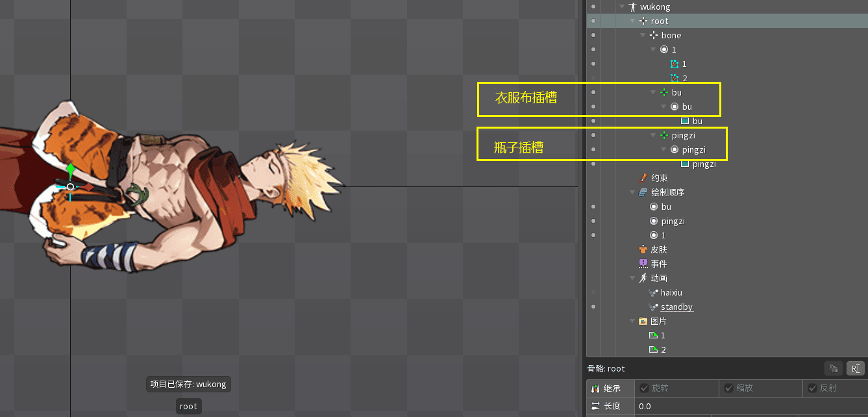Click the green pingzi bone icon
Viewport: 868px width, 417px height.
[x=663, y=136]
